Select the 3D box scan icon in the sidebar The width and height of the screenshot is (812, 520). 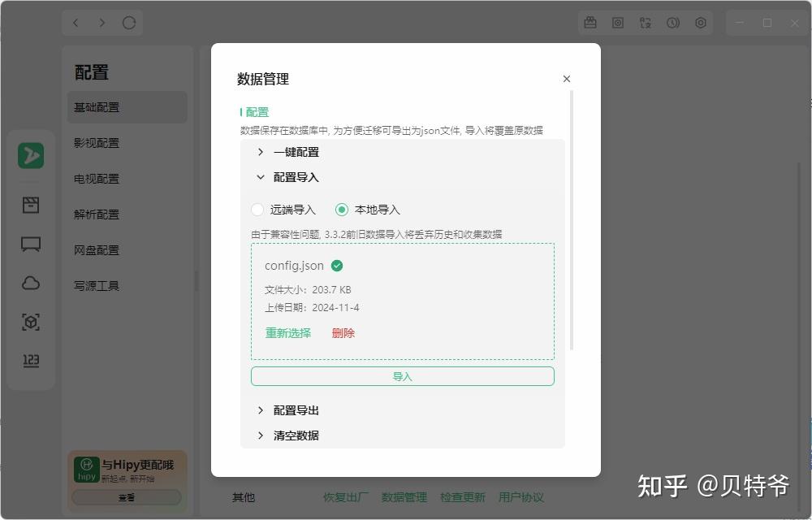(x=31, y=322)
